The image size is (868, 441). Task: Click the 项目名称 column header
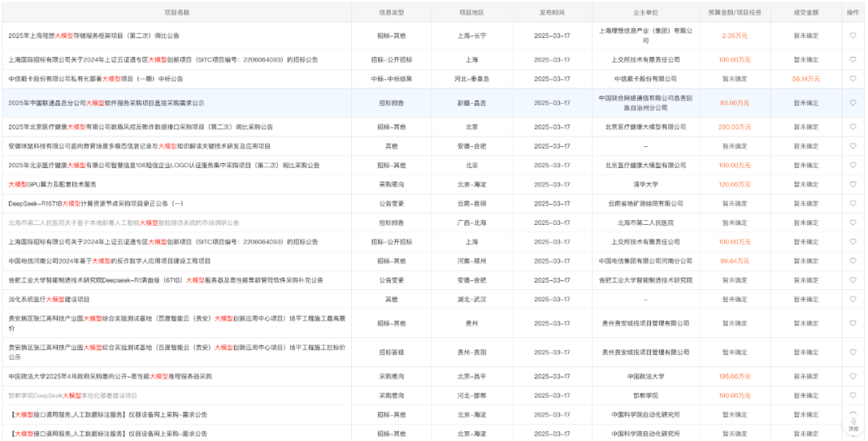177,12
